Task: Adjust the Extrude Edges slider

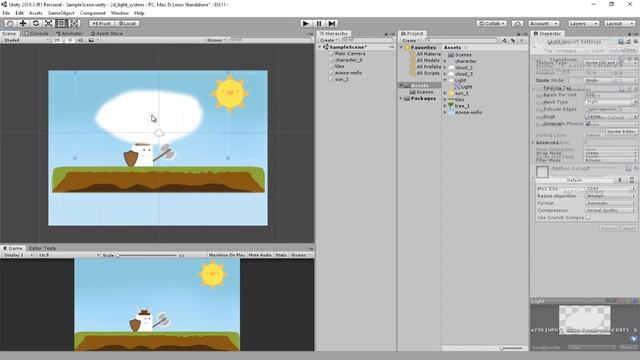Action: (x=602, y=109)
